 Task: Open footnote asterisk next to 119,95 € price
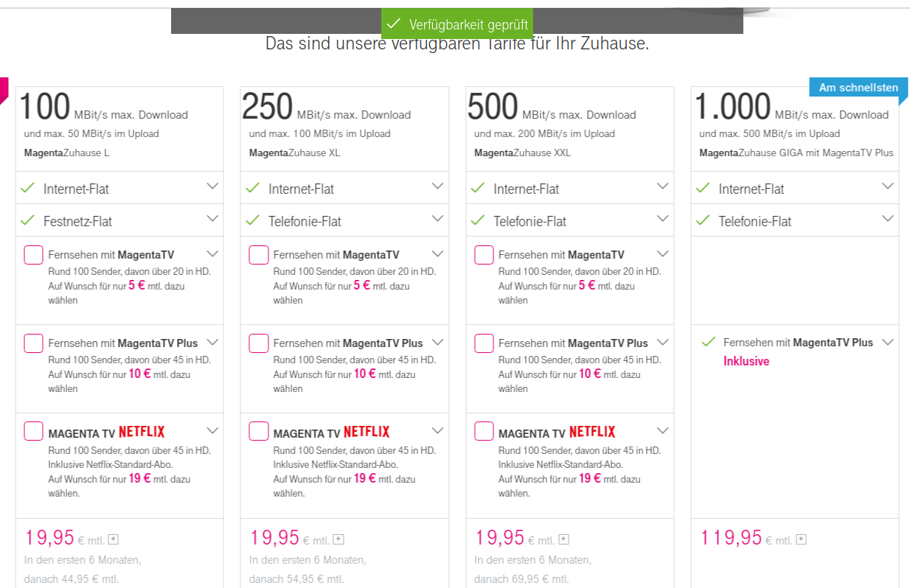[x=801, y=539]
